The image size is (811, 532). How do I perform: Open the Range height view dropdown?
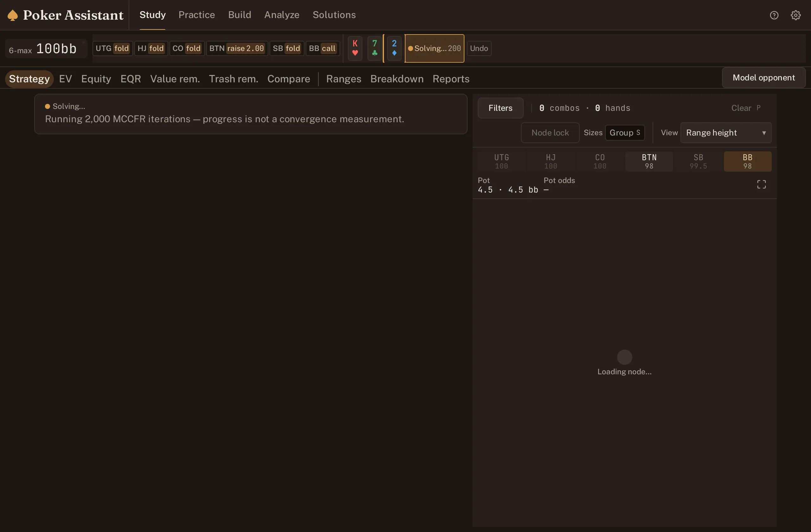point(726,133)
